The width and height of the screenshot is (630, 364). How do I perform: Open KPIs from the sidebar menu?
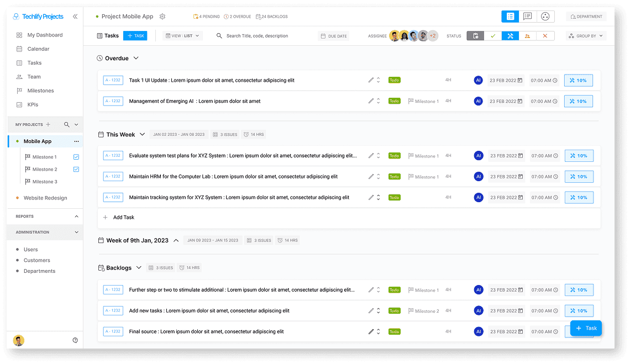coord(33,104)
